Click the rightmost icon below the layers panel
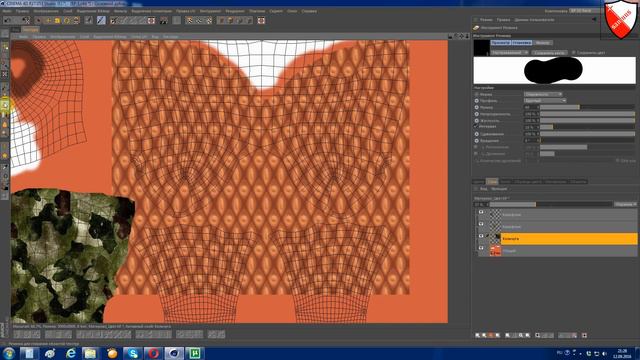This screenshot has width=640, height=360. [584, 335]
